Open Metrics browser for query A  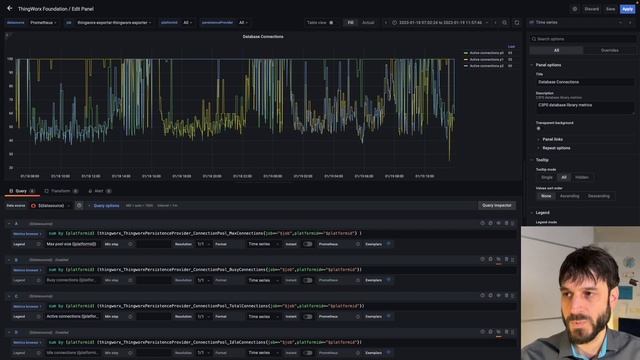(27, 234)
